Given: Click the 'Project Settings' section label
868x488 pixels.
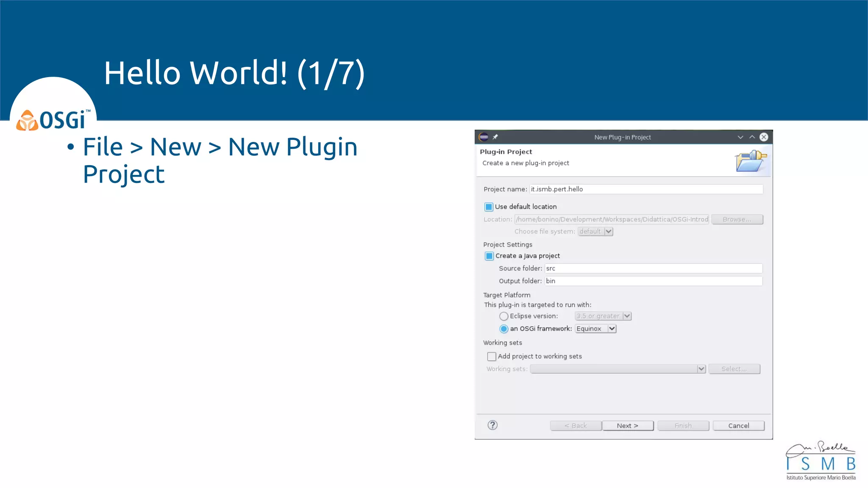Looking at the screenshot, I should click(x=508, y=245).
